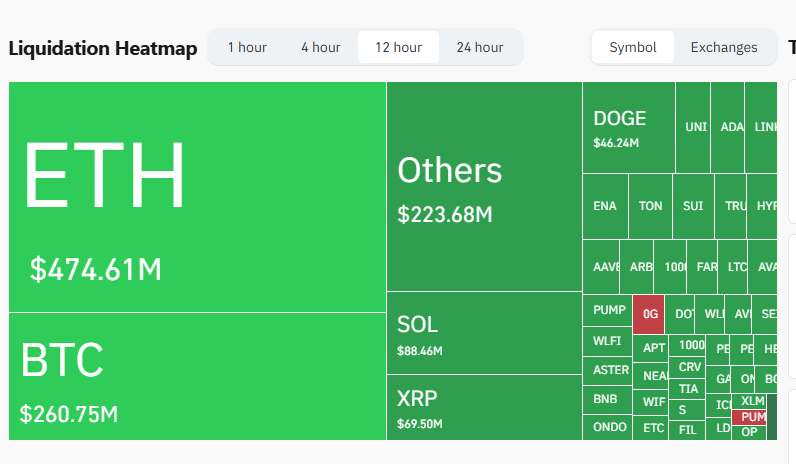Select the 12 hour timeframe tab
Viewport: 796px width, 464px height.
399,47
